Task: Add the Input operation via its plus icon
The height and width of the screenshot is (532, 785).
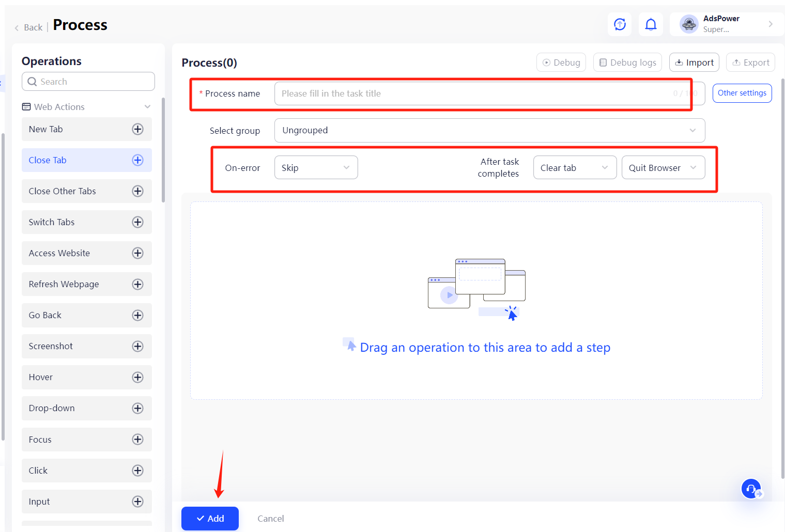Action: [137, 502]
